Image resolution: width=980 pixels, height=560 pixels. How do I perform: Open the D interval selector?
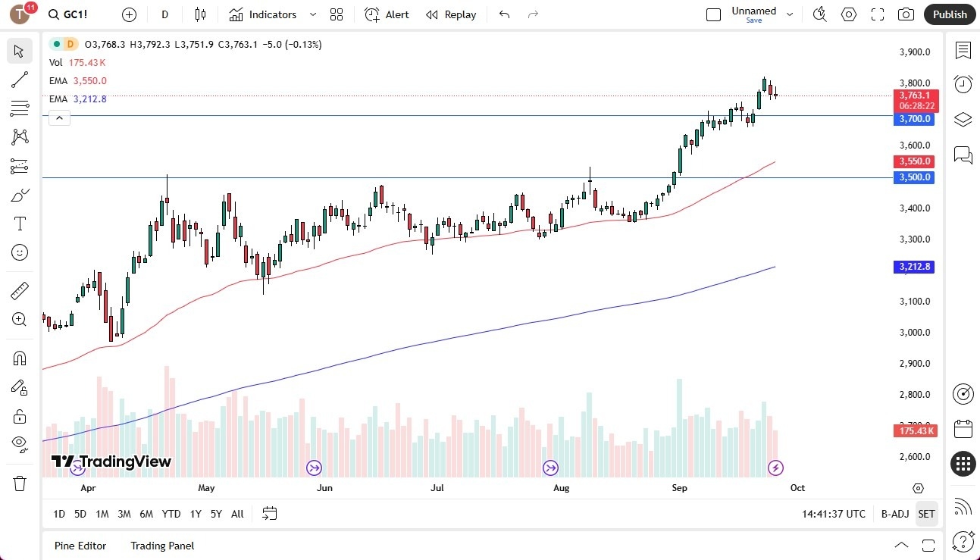tap(164, 14)
